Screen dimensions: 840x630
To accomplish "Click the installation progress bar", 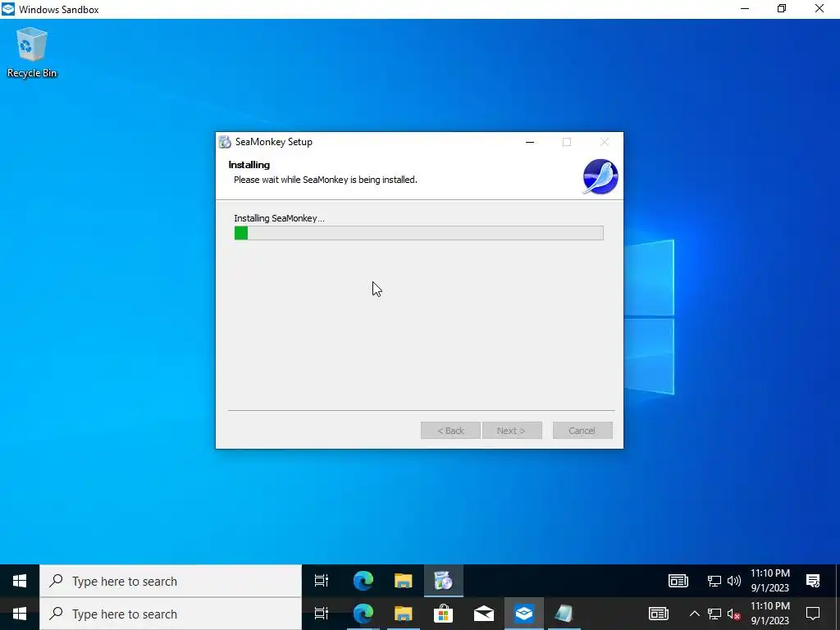I will click(419, 233).
